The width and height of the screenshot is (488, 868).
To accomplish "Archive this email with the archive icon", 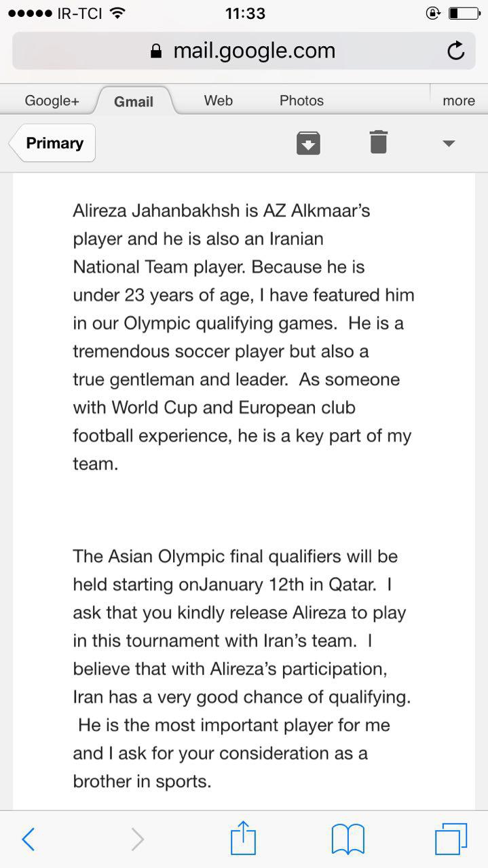I will click(x=308, y=143).
